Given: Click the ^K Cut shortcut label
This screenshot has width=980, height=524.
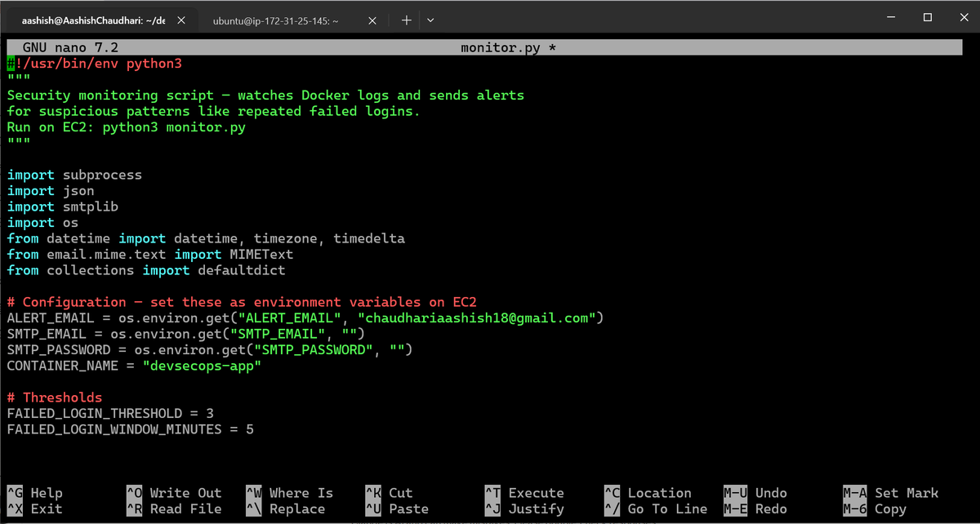Looking at the screenshot, I should tap(389, 493).
